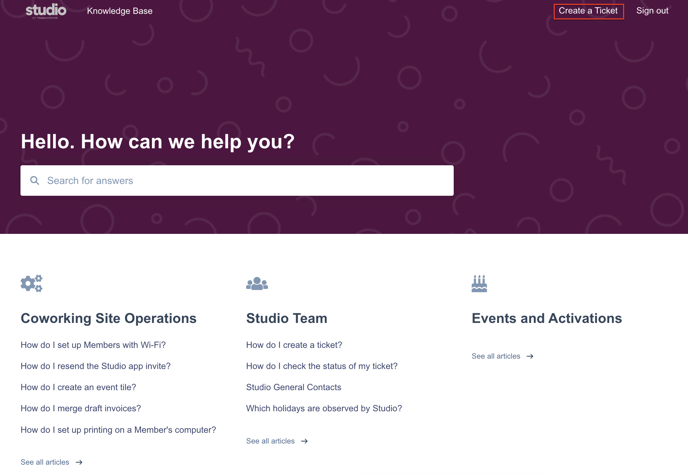This screenshot has width=688, height=474.
Task: Click the Studio logo in header
Action: point(46,11)
